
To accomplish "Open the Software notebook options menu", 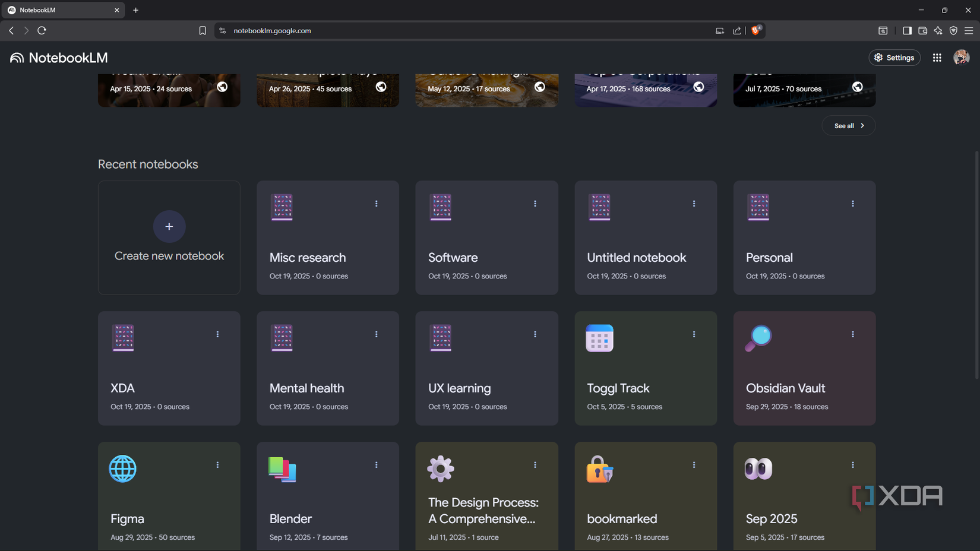I will [x=535, y=204].
